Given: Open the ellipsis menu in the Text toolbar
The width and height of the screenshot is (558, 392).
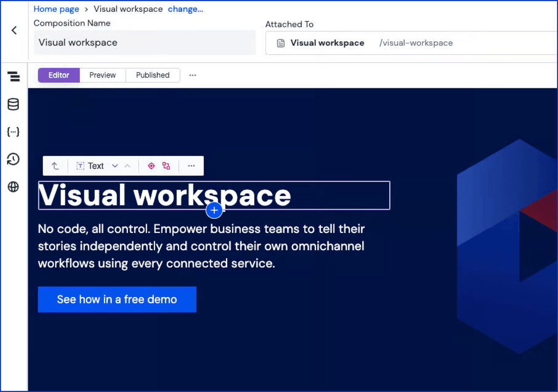Looking at the screenshot, I should coord(191,166).
